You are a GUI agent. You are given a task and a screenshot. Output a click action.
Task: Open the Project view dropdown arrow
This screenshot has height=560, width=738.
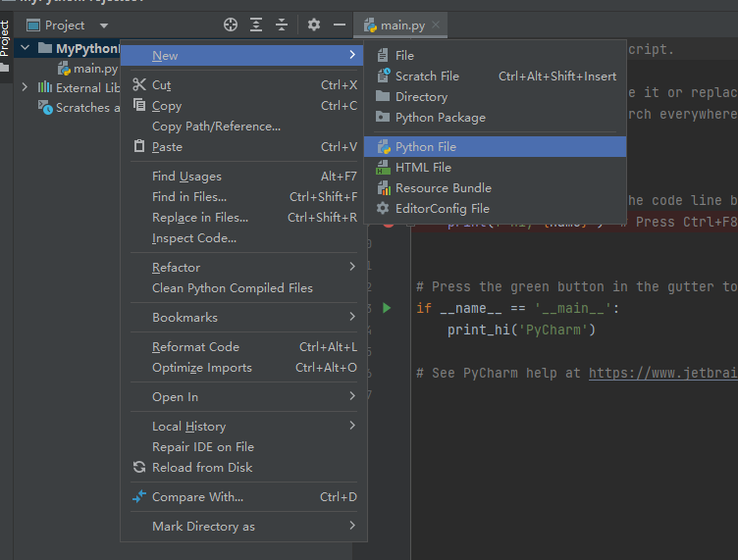coord(104,25)
